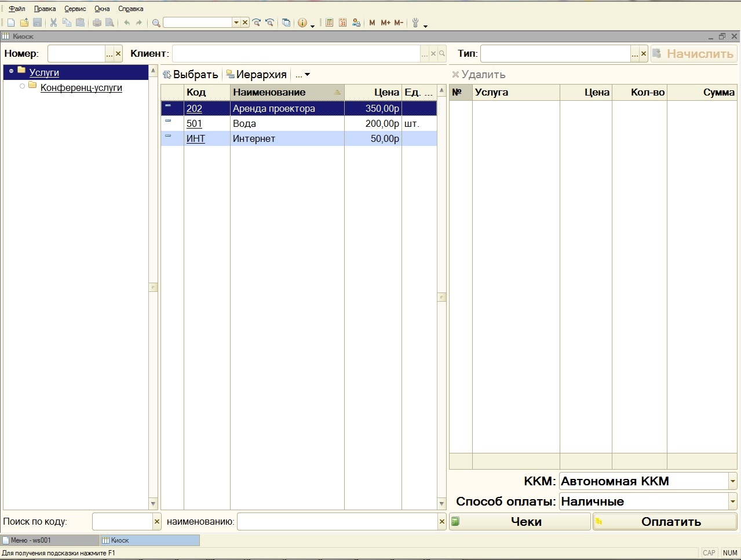Open the dropdown next to wrench icon

(425, 25)
